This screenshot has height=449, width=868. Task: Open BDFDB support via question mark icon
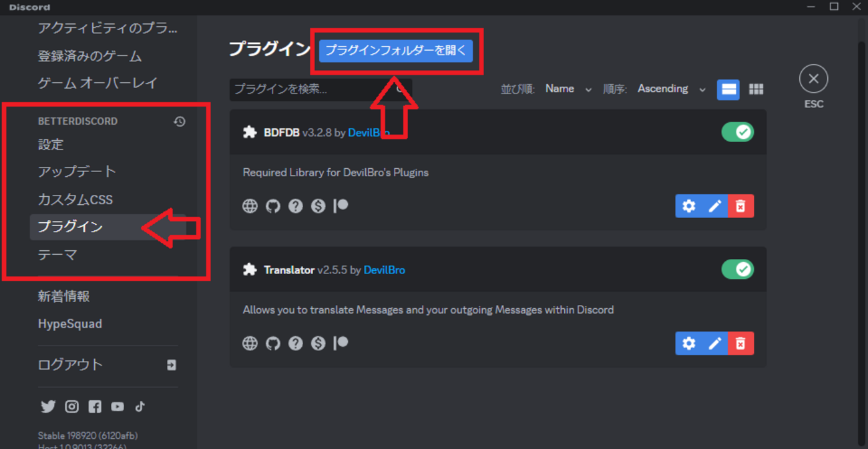pos(295,205)
